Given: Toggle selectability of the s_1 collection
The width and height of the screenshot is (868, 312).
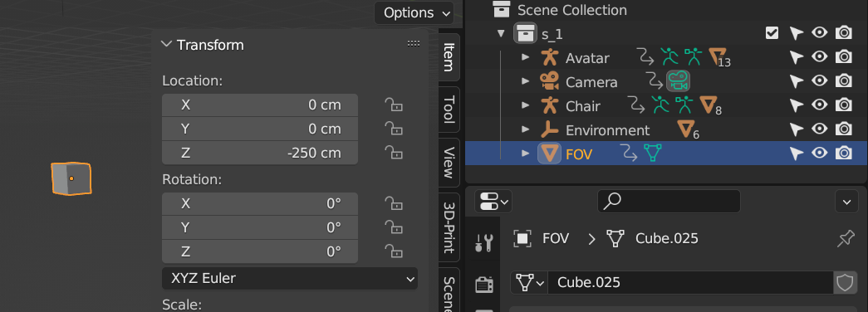Looking at the screenshot, I should [796, 34].
